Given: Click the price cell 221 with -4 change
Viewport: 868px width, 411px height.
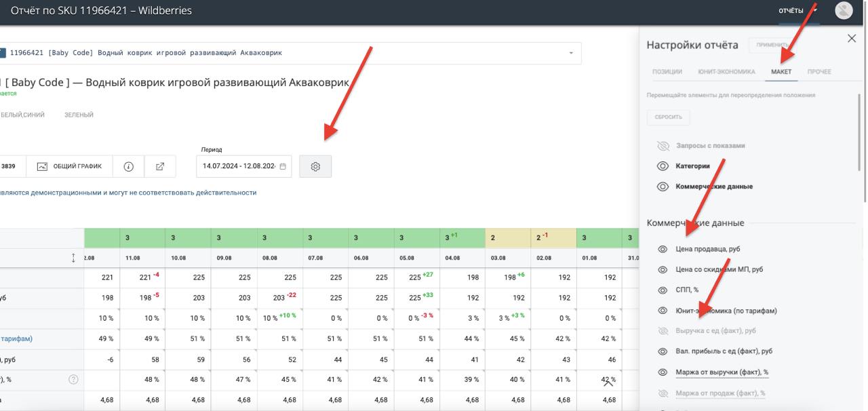Looking at the screenshot, I should 142,277.
